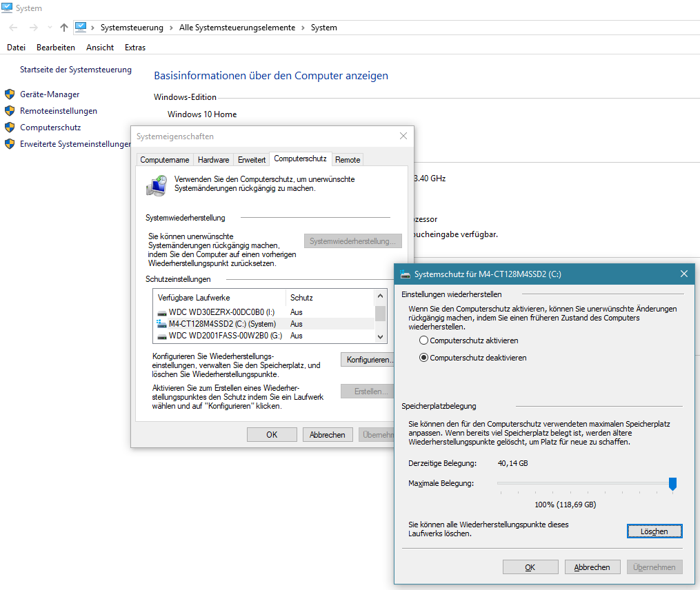Click shield icon next to Computerschutz link

[10, 128]
